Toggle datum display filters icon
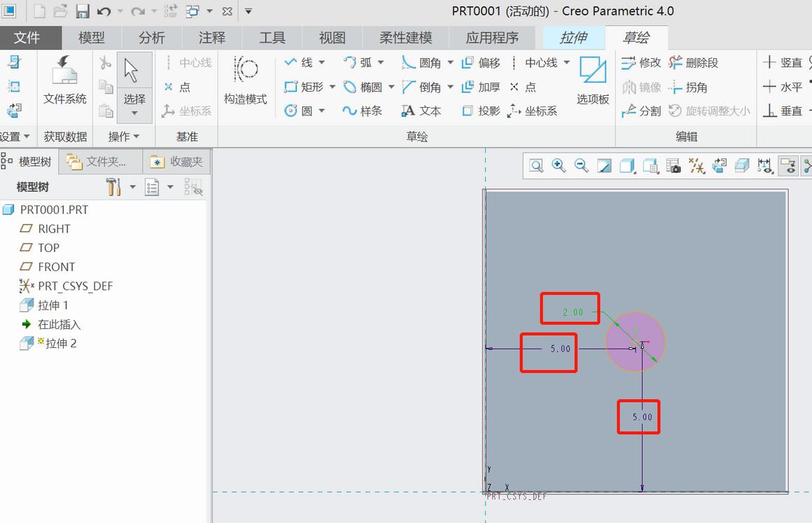This screenshot has height=523, width=812. (696, 166)
